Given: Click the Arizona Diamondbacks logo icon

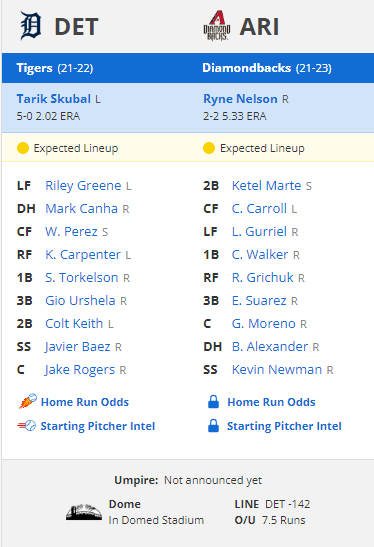Looking at the screenshot, I should 217,26.
